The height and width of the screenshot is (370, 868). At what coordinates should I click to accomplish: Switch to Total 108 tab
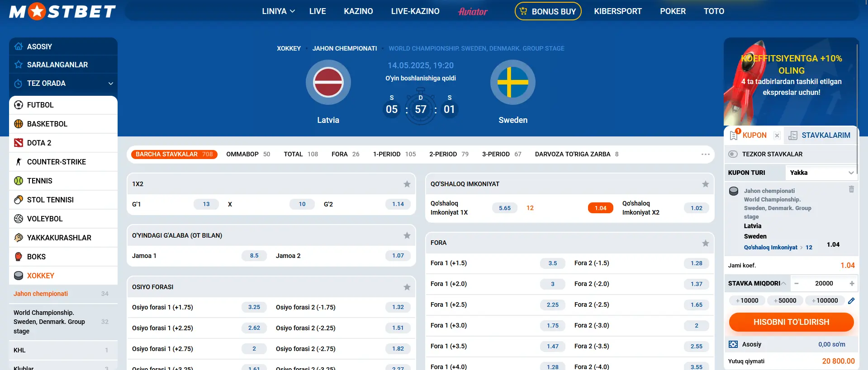(x=301, y=154)
